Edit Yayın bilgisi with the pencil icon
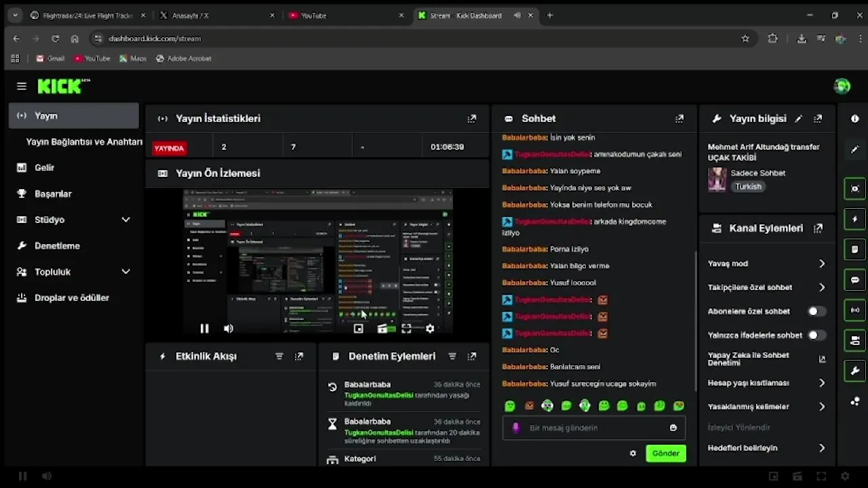Image resolution: width=868 pixels, height=488 pixels. coord(799,119)
